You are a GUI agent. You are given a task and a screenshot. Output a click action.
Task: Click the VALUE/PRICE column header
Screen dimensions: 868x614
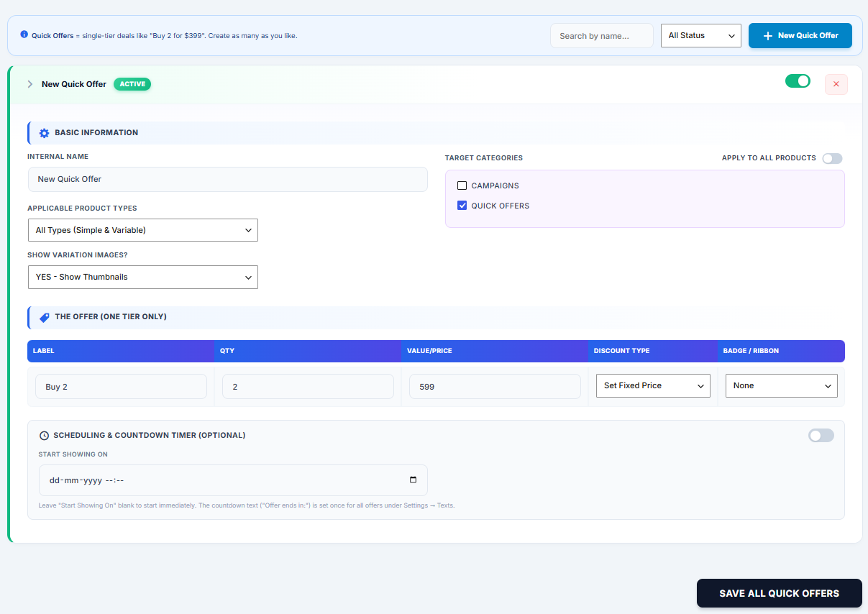pyautogui.click(x=429, y=351)
